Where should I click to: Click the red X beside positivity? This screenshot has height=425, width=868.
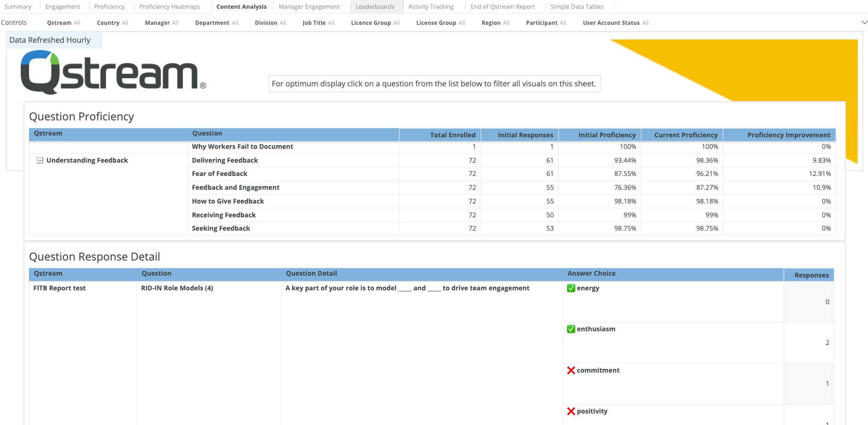point(570,411)
